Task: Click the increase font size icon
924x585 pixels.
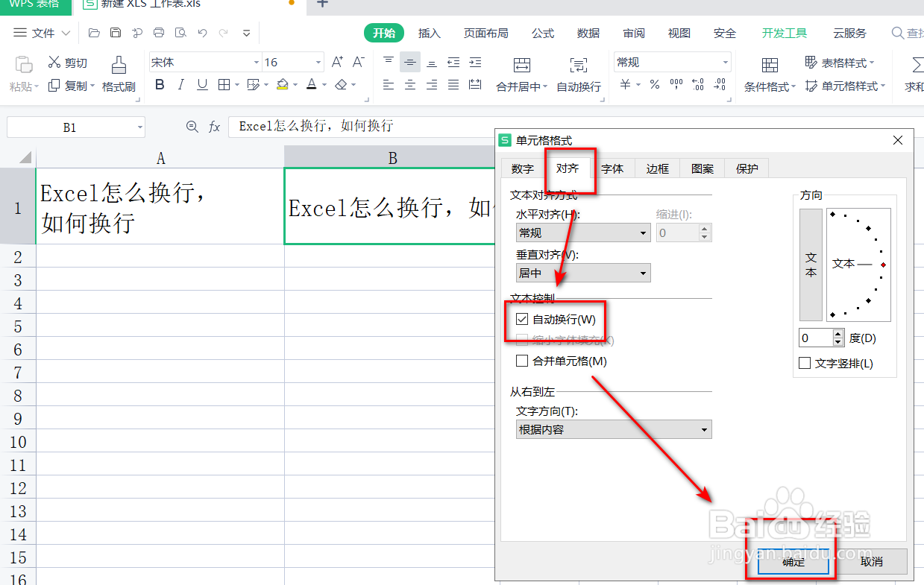Action: click(337, 62)
